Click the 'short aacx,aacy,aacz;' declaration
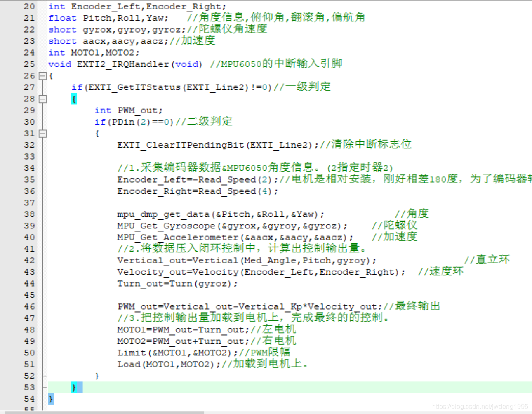The height and width of the screenshot is (414, 532). [108, 42]
